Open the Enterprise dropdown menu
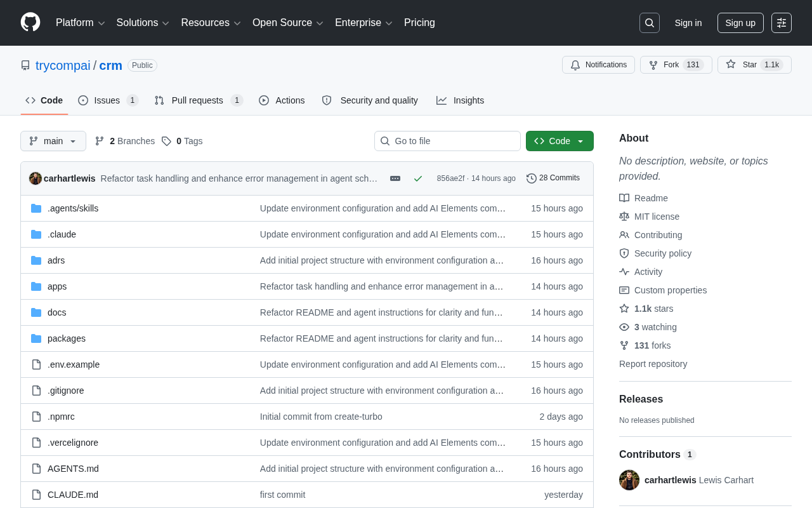 pyautogui.click(x=364, y=23)
